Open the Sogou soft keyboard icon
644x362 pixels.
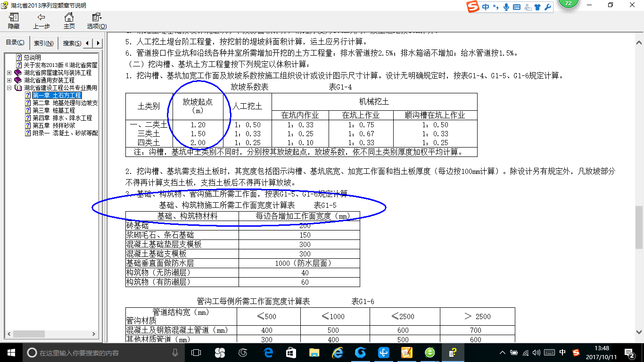[517, 7]
